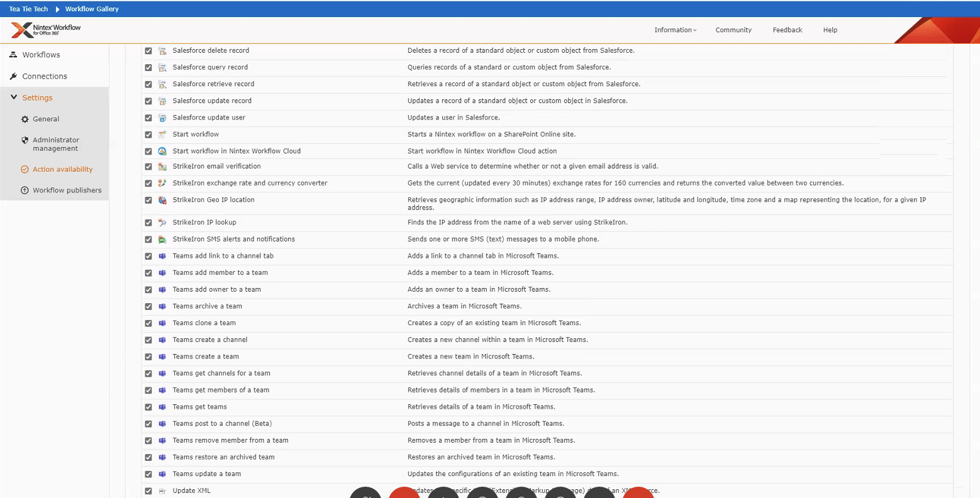The width and height of the screenshot is (980, 498).
Task: Click 'Finds the IP address from the name' description
Action: pos(518,222)
